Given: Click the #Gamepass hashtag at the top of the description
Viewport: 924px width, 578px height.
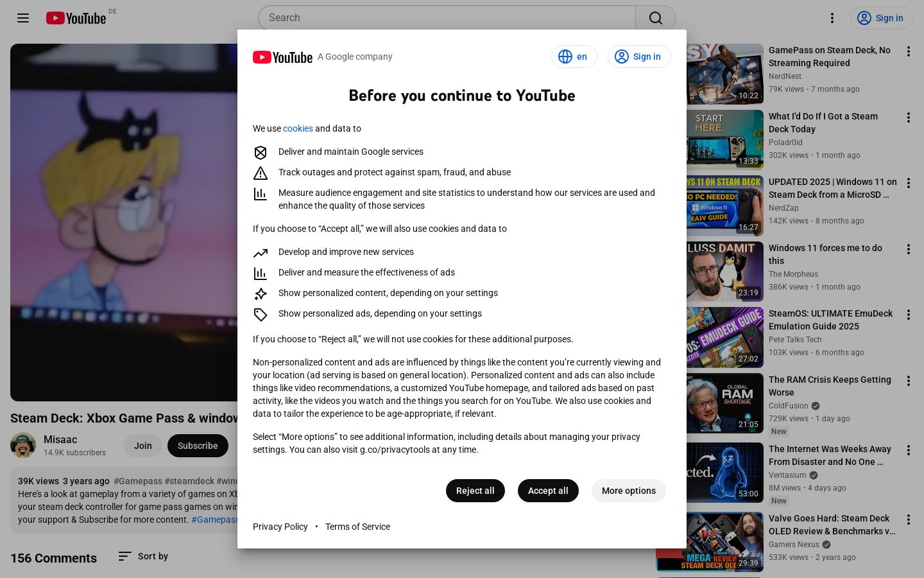Looking at the screenshot, I should click(x=138, y=481).
